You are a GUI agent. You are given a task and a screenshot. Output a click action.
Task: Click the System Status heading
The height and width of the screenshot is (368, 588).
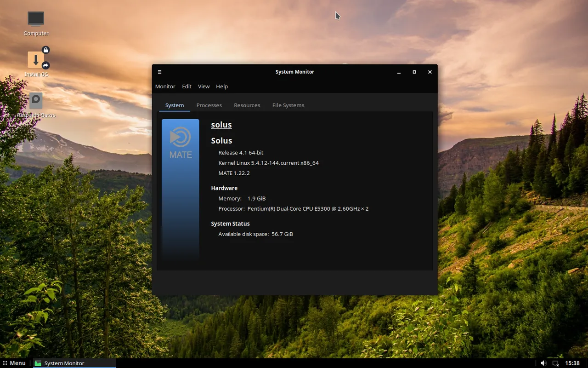(x=230, y=224)
